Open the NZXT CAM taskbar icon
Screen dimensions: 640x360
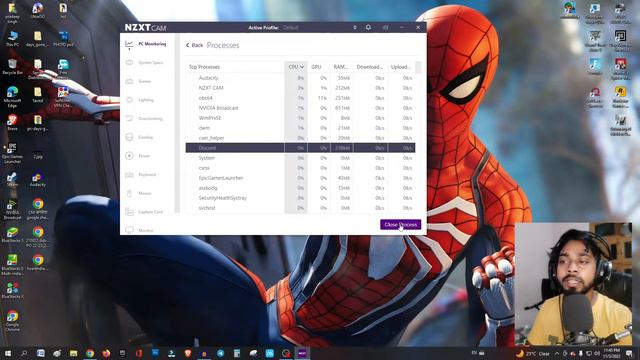pyautogui.click(x=302, y=353)
